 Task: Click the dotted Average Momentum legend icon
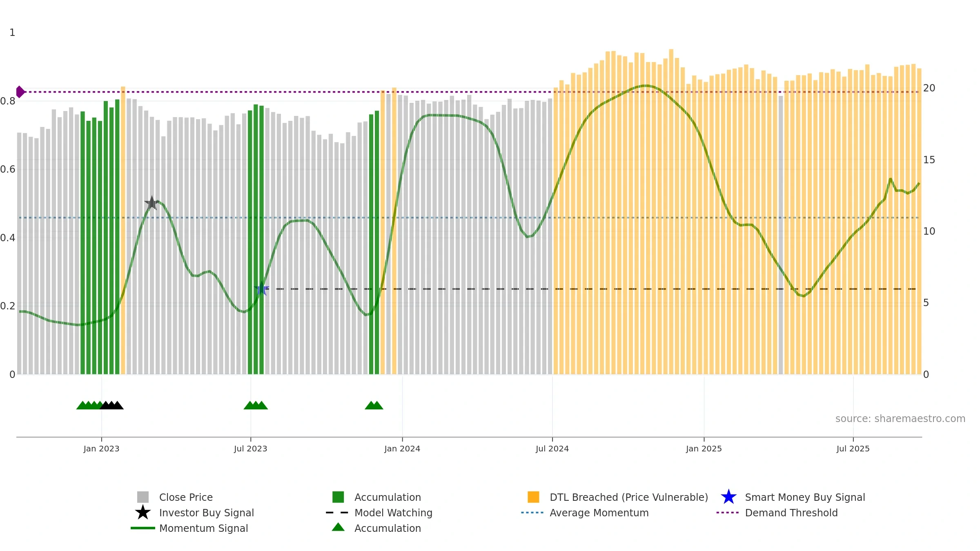[x=532, y=512]
